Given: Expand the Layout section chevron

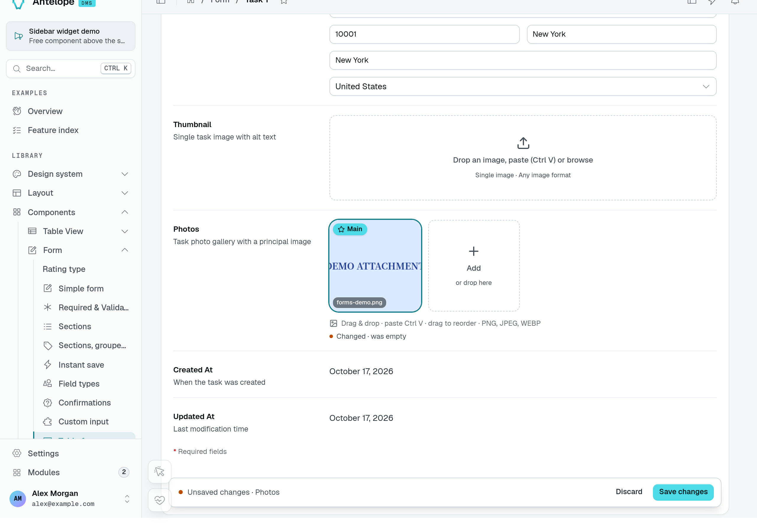Looking at the screenshot, I should tap(124, 193).
